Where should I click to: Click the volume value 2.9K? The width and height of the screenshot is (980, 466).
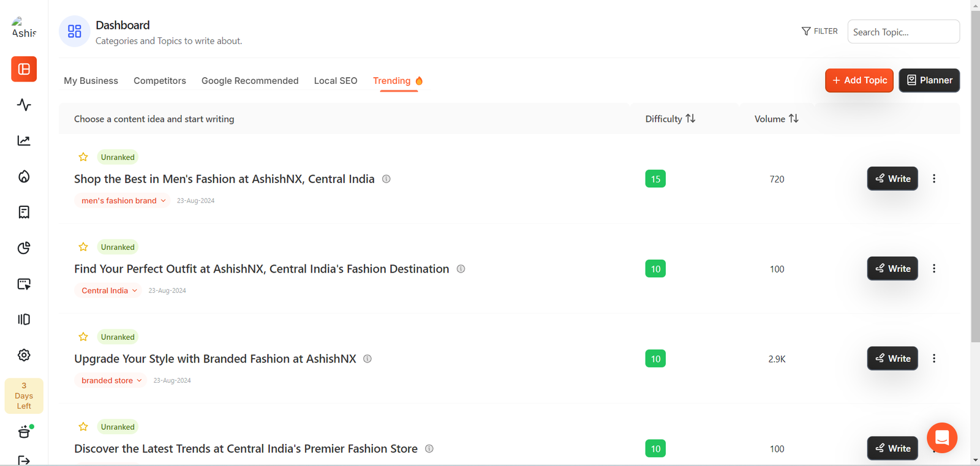pyautogui.click(x=777, y=359)
